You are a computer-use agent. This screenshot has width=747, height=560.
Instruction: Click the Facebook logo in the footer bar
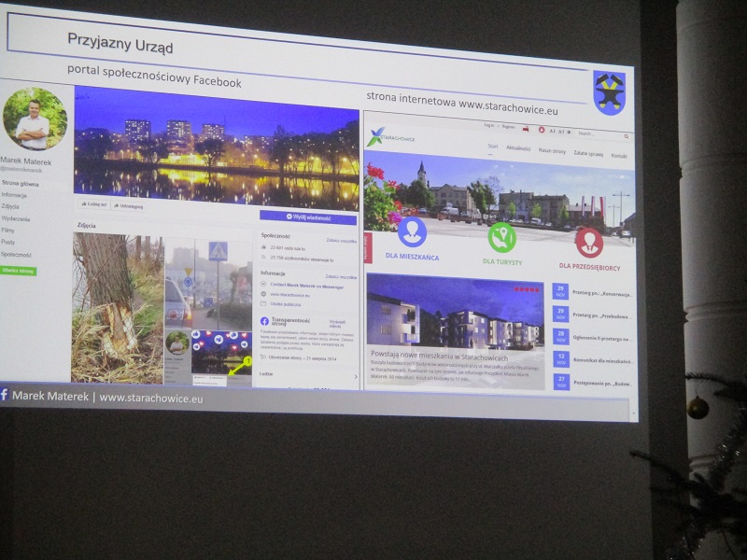pyautogui.click(x=5, y=395)
